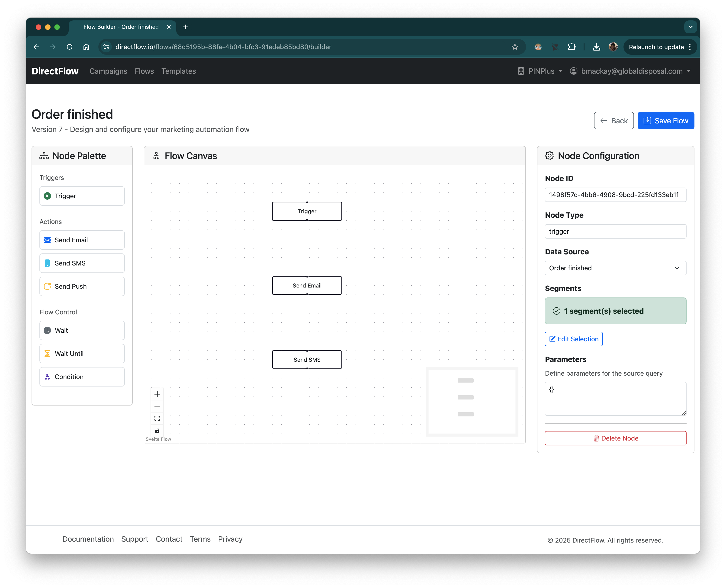Image resolution: width=726 pixels, height=588 pixels.
Task: Click the canvas zoom out minus icon
Action: [157, 406]
